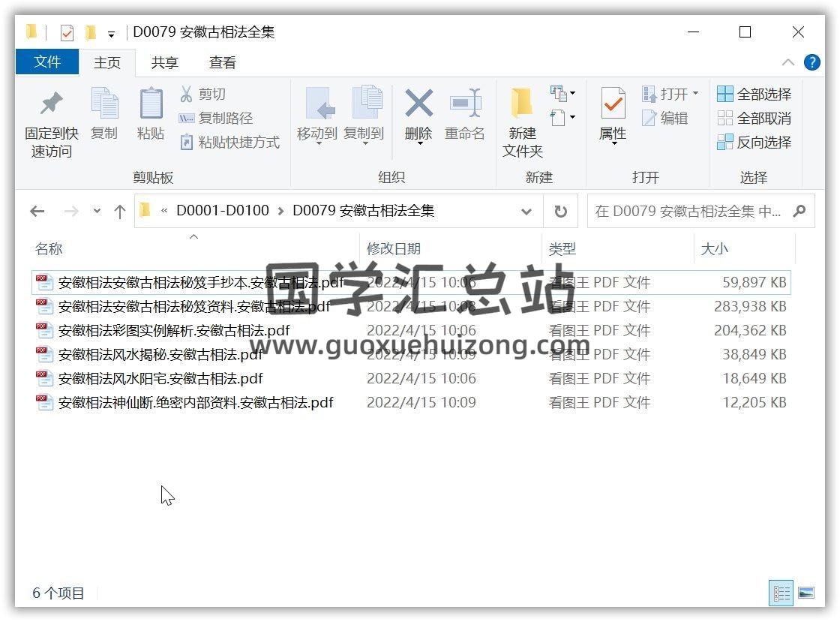Create a new folder (新建文件夹)
840x622 pixels.
[522, 123]
